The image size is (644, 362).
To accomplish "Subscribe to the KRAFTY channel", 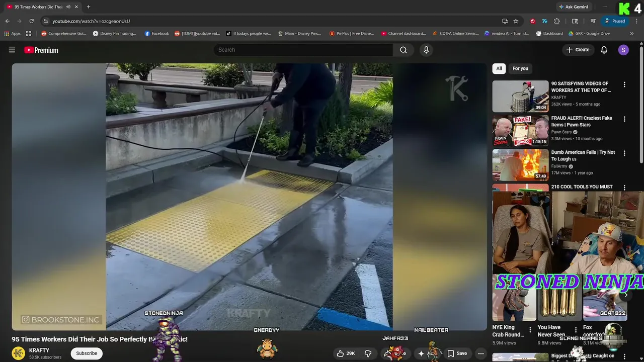I will (x=87, y=353).
